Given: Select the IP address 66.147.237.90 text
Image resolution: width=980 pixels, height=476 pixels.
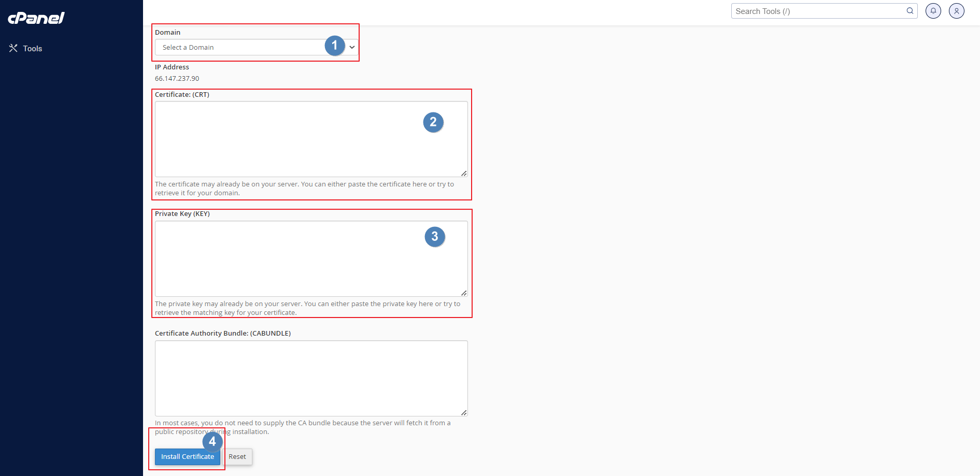Looking at the screenshot, I should (177, 79).
